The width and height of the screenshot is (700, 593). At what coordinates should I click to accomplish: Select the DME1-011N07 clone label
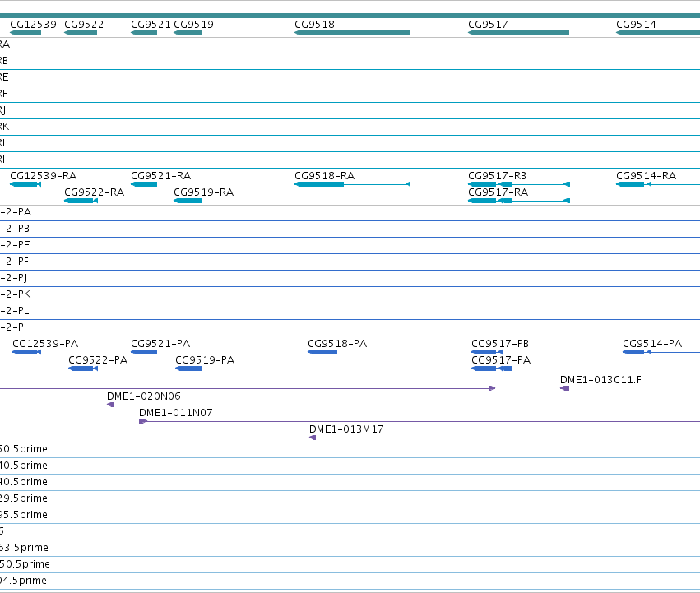tap(176, 413)
